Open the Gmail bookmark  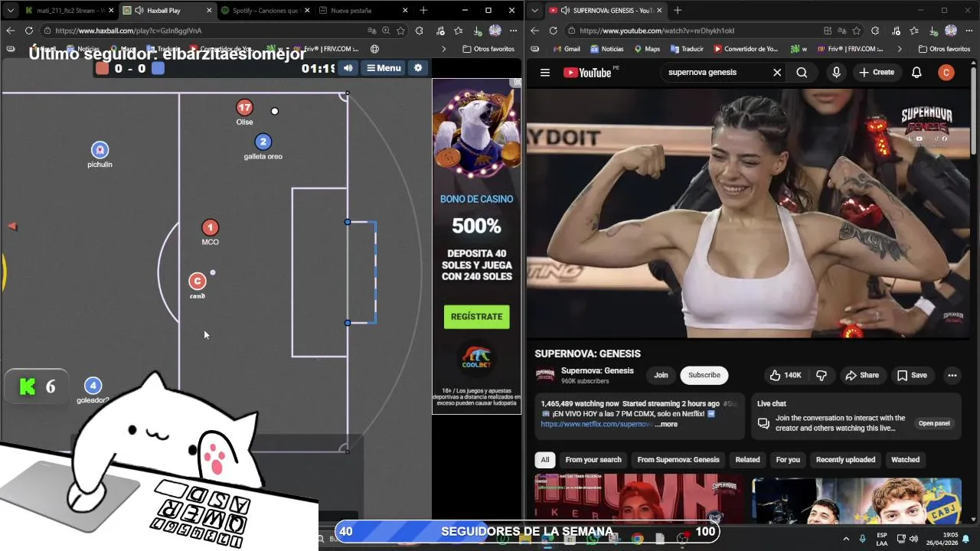566,49
